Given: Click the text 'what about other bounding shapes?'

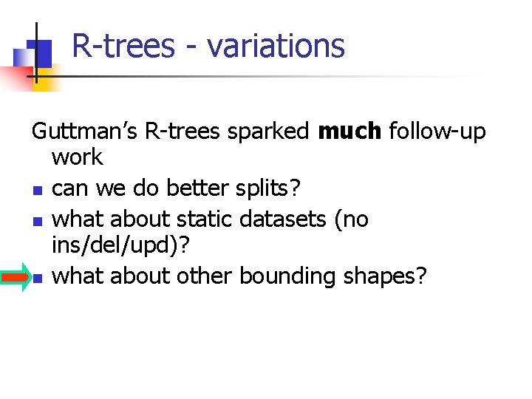Looking at the screenshot, I should coord(240,276).
